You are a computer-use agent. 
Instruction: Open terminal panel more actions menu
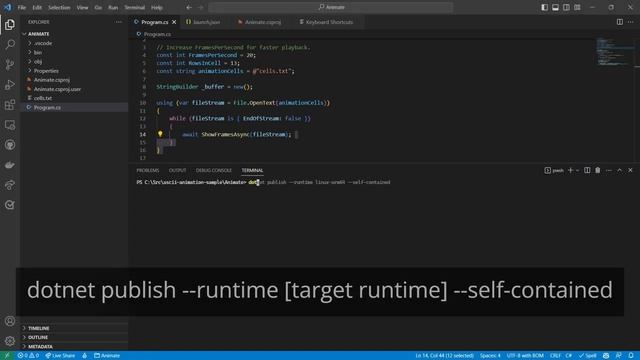(x=609, y=170)
